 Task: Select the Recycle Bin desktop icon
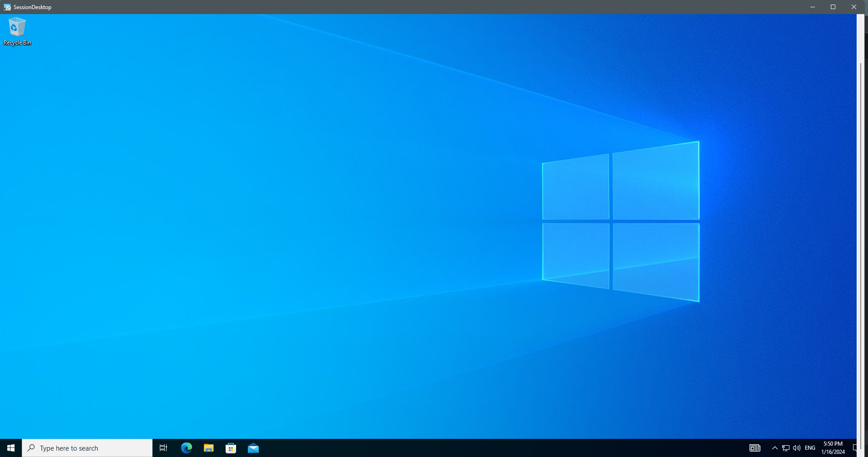[x=17, y=31]
